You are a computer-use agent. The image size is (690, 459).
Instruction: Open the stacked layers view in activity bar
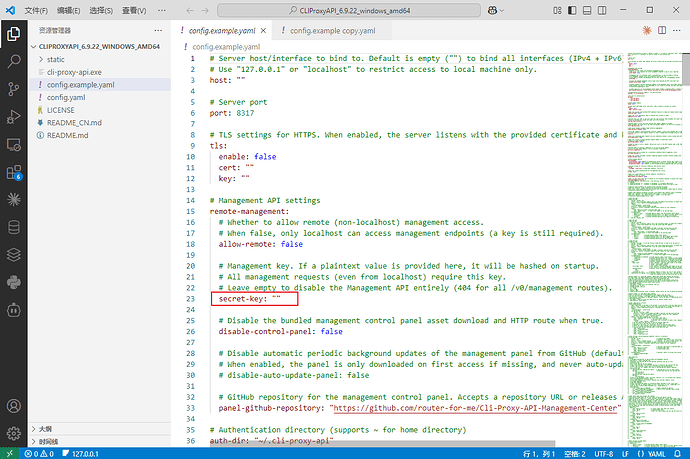[14, 255]
